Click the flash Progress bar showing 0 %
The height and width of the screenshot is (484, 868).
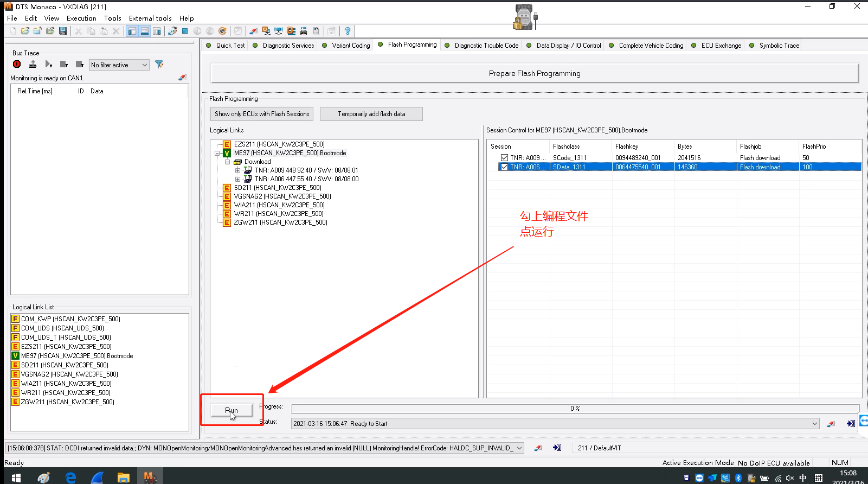(x=575, y=409)
